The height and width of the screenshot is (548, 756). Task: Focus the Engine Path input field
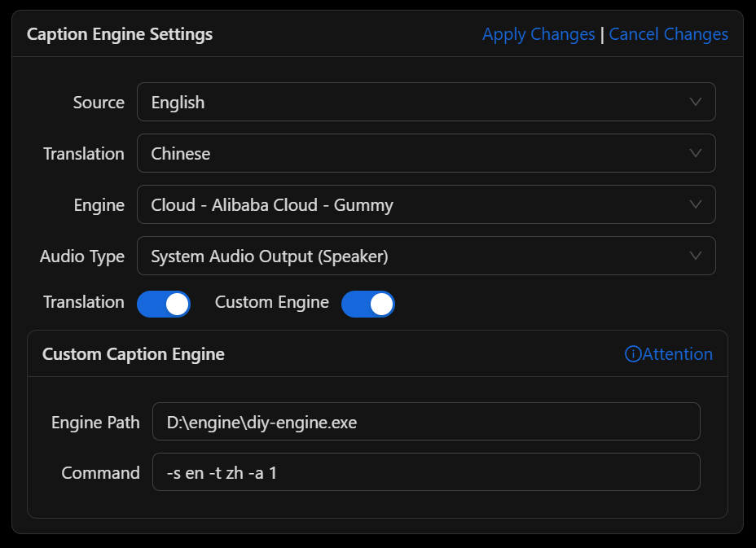426,422
